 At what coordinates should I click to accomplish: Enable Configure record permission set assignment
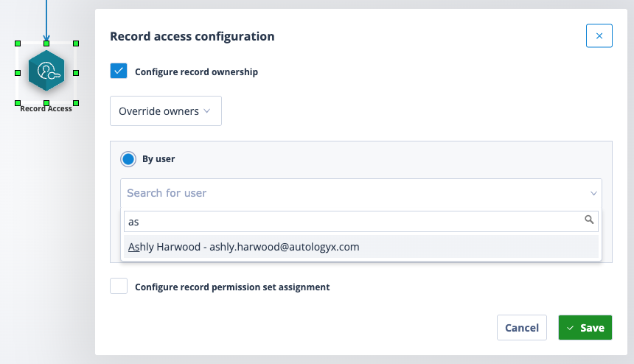119,286
